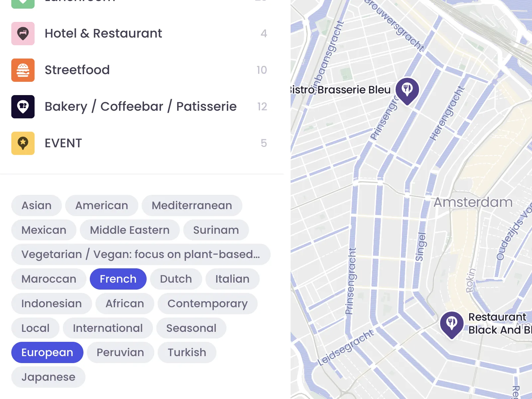Viewport: 532px width, 399px height.
Task: Open the Bistro Brasserie Bleu map pin
Action: (407, 90)
